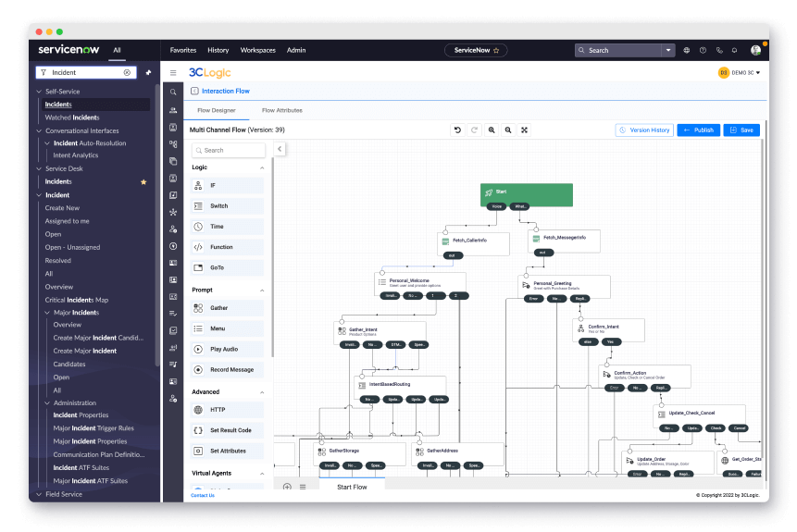Open the notifications bell
This screenshot has height=532, width=797.
(734, 50)
